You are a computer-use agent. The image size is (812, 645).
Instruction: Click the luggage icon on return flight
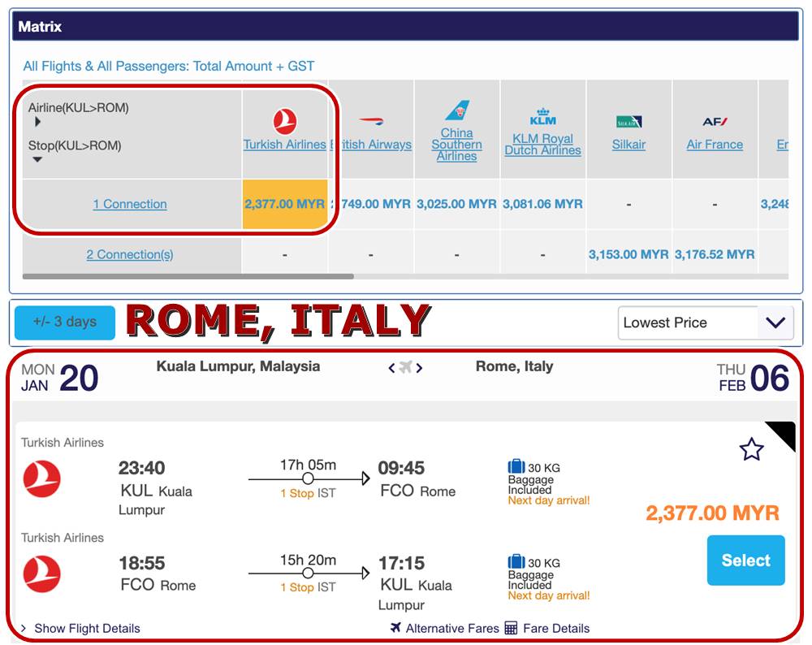tap(516, 561)
